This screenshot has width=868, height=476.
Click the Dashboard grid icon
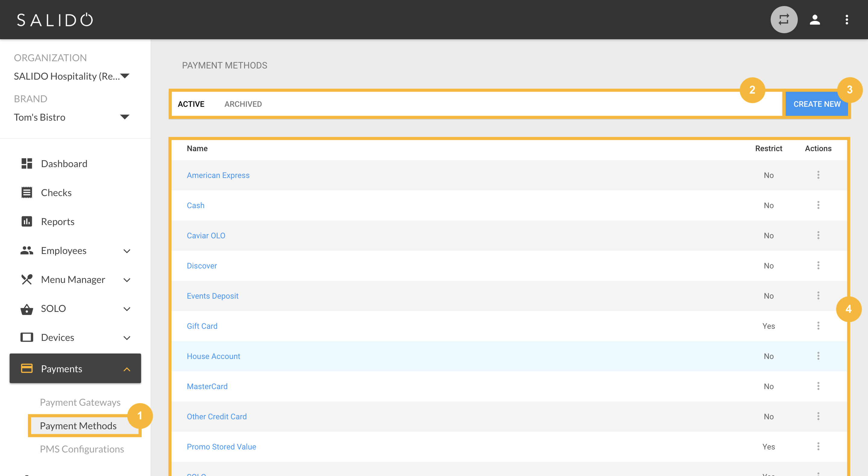click(27, 163)
